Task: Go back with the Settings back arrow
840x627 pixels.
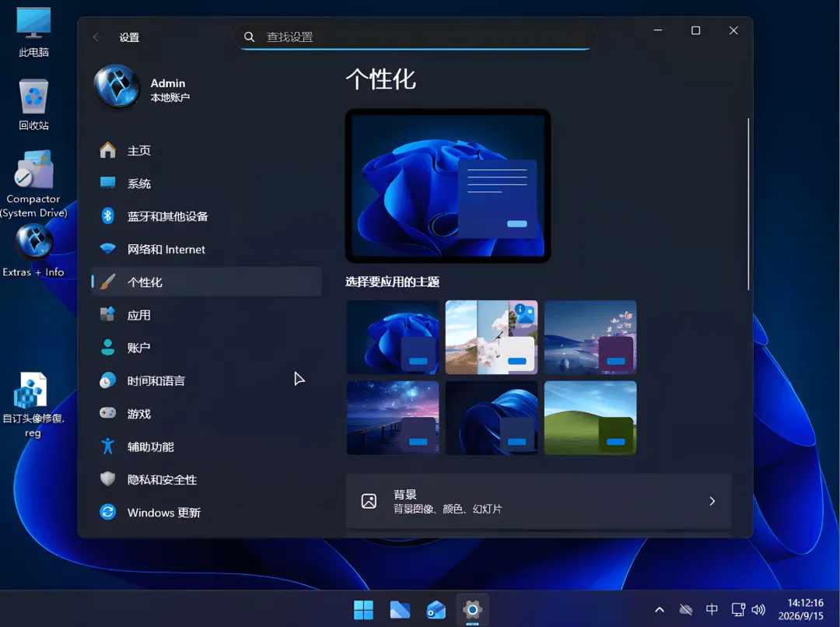Action: coord(97,37)
